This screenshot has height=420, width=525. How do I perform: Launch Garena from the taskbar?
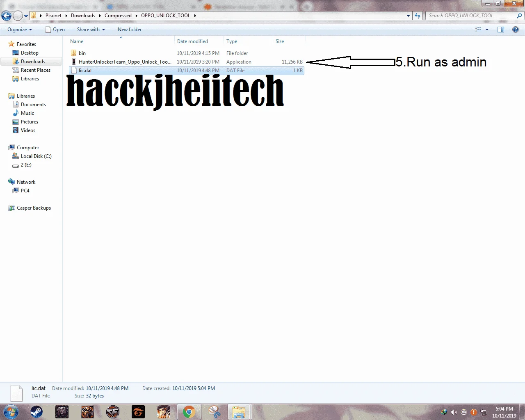coord(138,412)
